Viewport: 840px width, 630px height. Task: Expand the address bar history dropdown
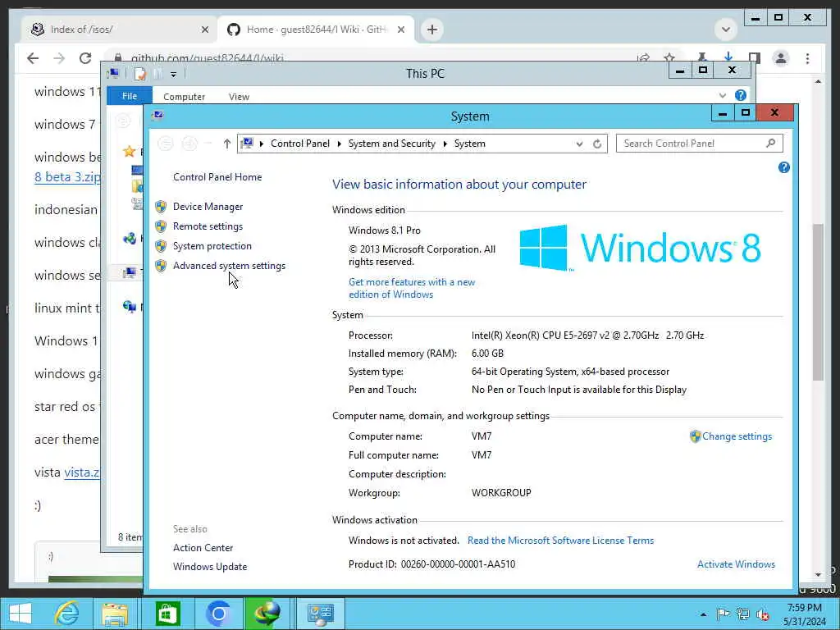(579, 144)
